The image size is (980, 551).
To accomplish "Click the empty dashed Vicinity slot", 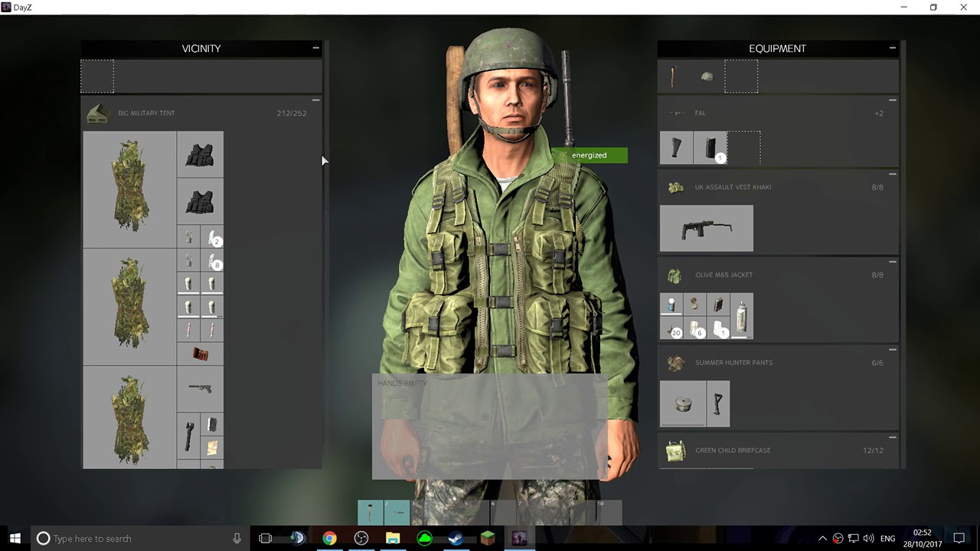I will 97,77.
